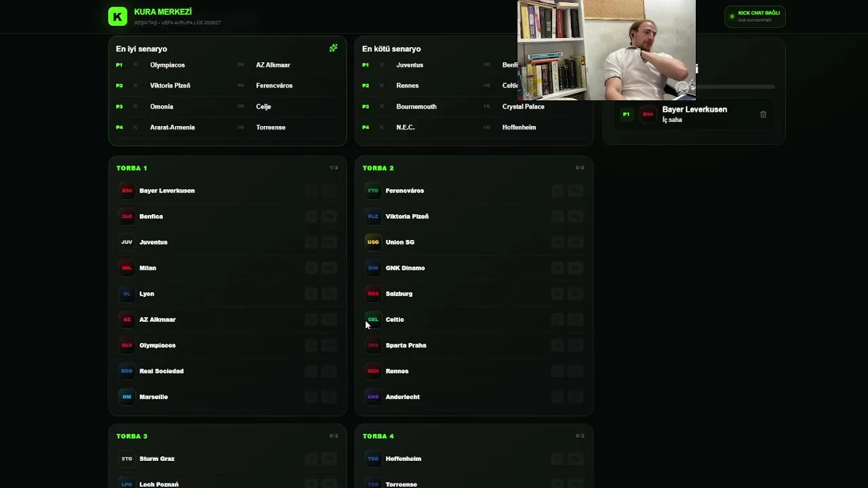This screenshot has width=868, height=488.
Task: Click the PLZ badge in Torba 2
Action: click(373, 216)
